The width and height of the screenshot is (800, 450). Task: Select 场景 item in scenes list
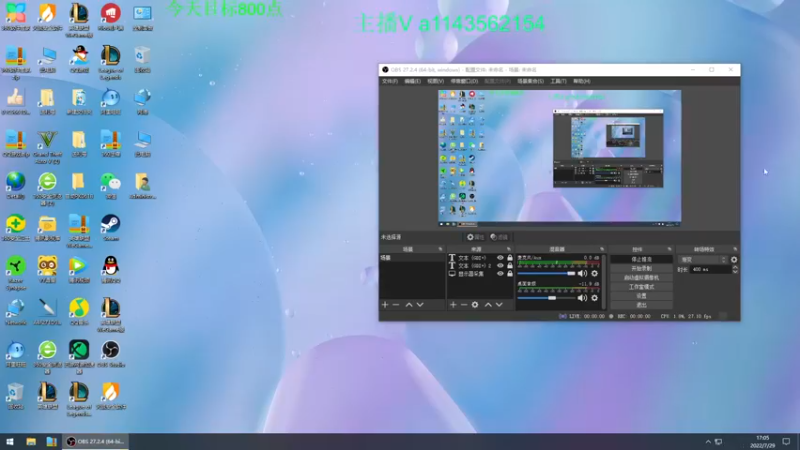412,258
